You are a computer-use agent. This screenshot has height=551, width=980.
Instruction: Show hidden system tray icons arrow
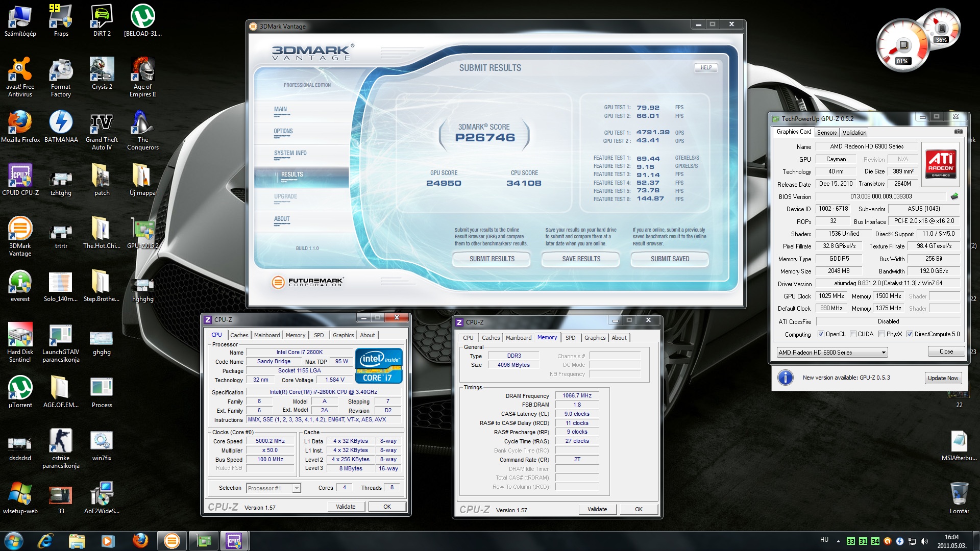coord(838,541)
